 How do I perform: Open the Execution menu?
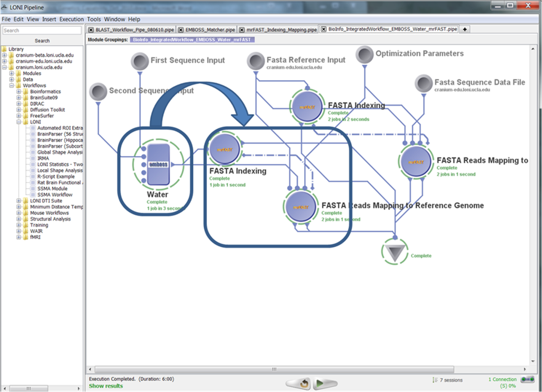pos(72,19)
